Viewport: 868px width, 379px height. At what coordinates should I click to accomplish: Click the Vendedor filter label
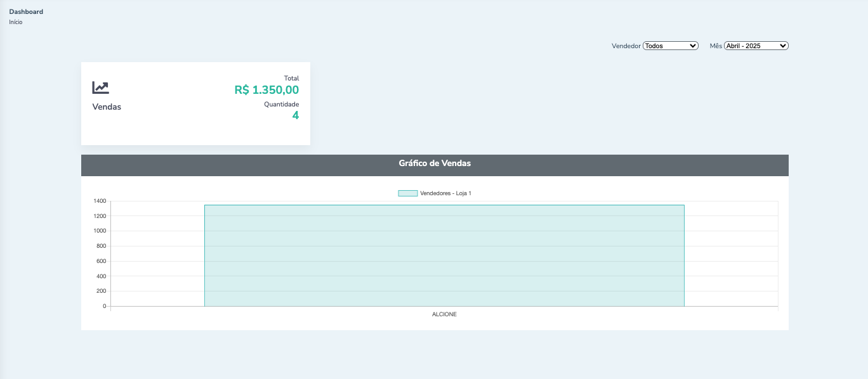(626, 46)
